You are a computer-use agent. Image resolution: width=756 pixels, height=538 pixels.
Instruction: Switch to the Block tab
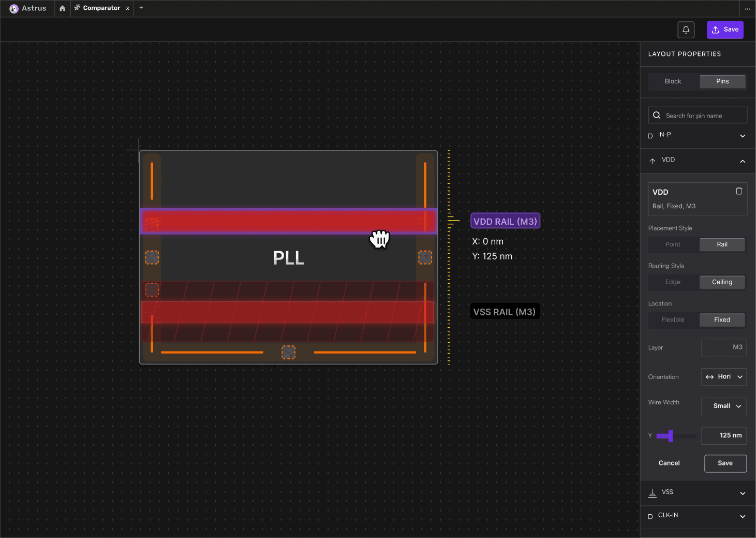(673, 81)
